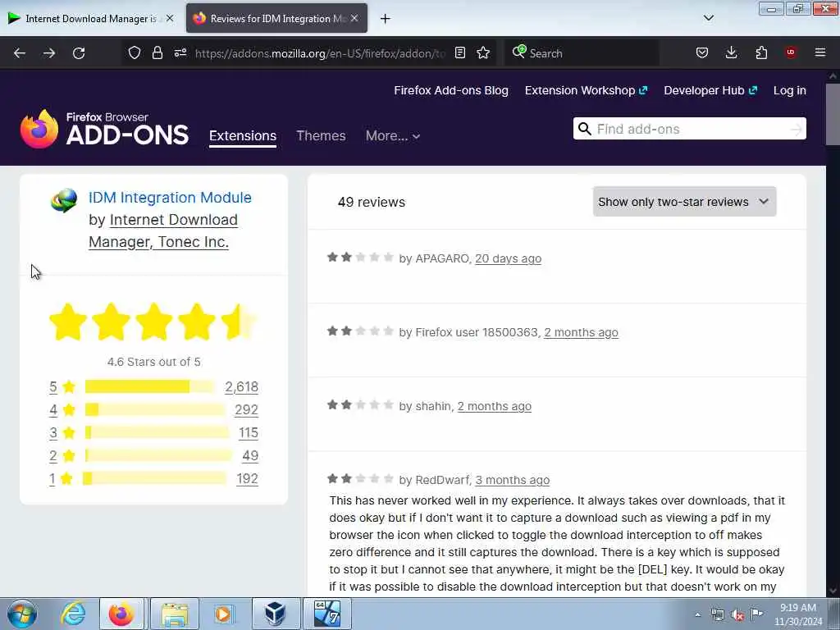Filter reviews by 5 stars row

click(153, 387)
